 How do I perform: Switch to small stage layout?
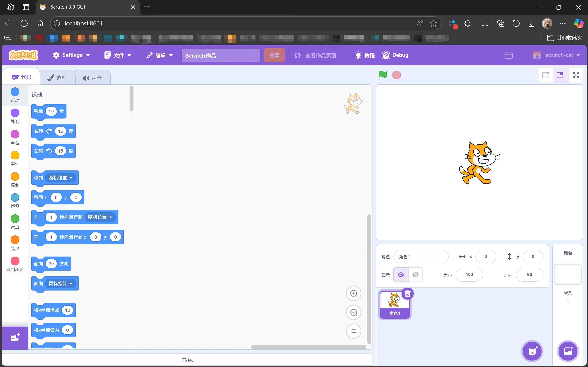pyautogui.click(x=545, y=75)
